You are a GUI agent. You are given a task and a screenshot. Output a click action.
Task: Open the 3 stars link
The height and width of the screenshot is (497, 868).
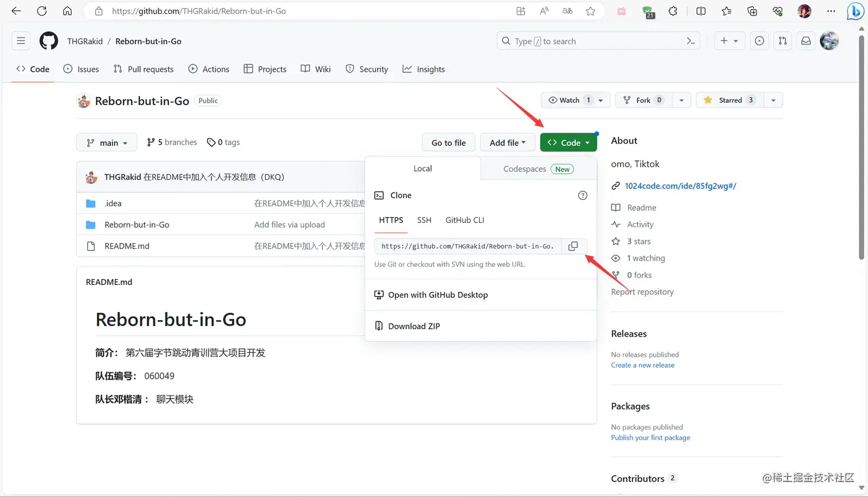pyautogui.click(x=638, y=241)
